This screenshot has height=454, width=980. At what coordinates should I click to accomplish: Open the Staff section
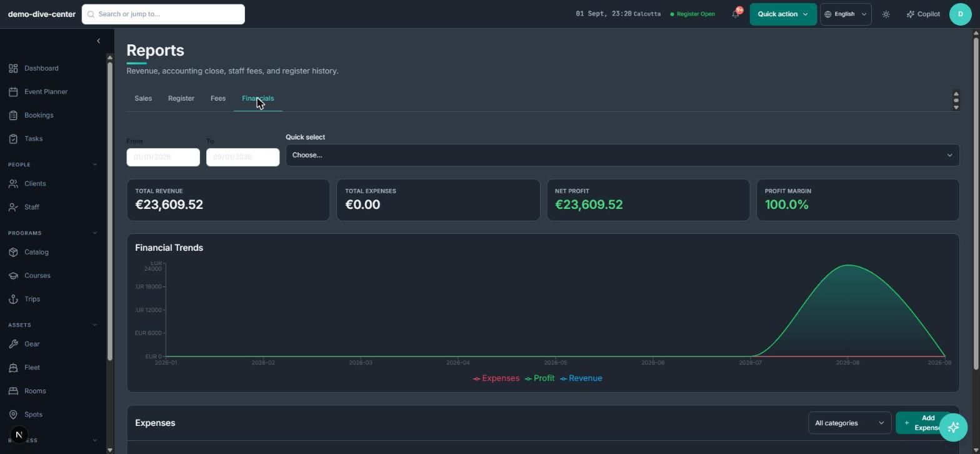pyautogui.click(x=31, y=207)
